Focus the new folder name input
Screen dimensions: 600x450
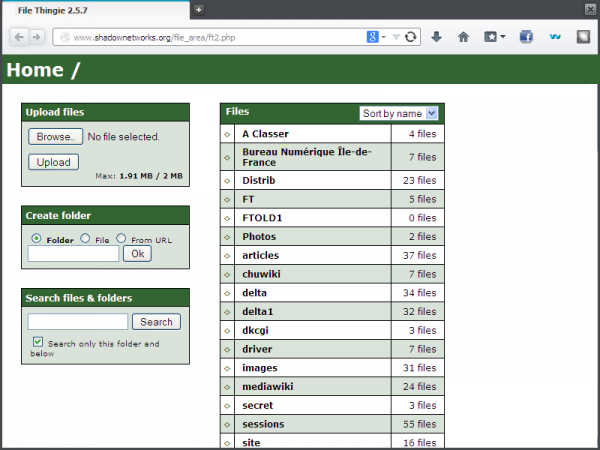[73, 254]
